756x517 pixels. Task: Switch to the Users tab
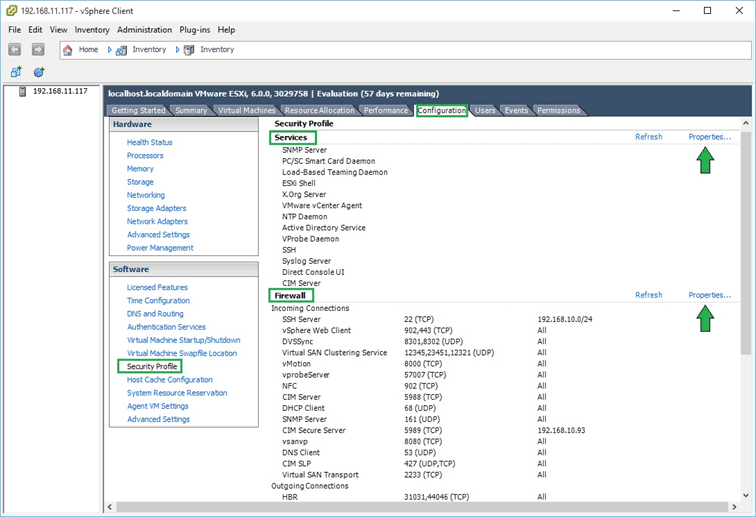click(x=485, y=110)
